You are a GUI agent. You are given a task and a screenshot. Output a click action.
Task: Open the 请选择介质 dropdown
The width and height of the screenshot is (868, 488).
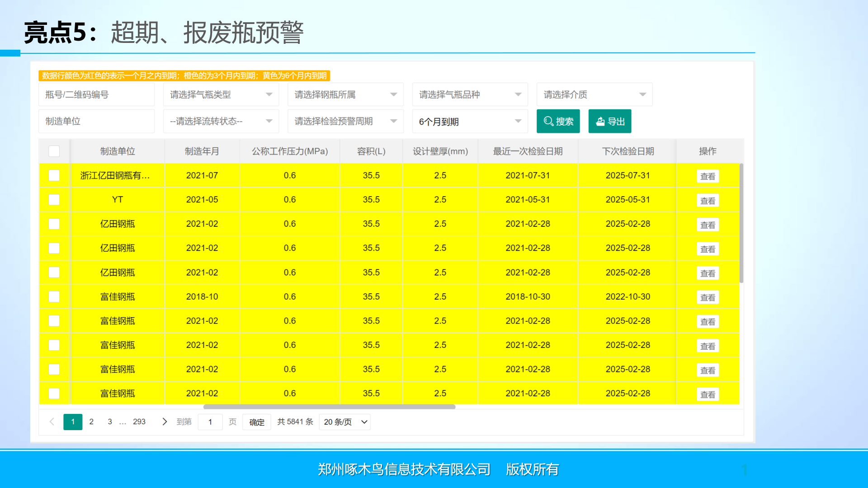pyautogui.click(x=594, y=94)
